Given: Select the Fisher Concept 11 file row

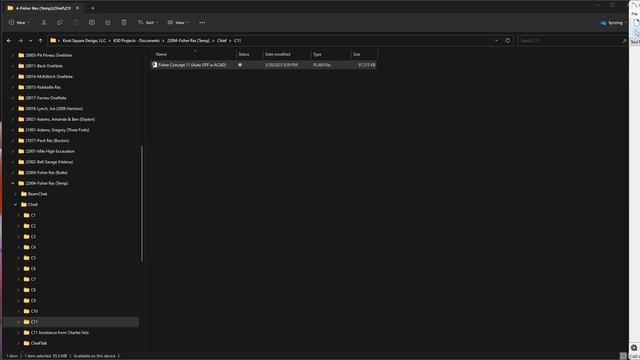Looking at the screenshot, I should (264, 65).
